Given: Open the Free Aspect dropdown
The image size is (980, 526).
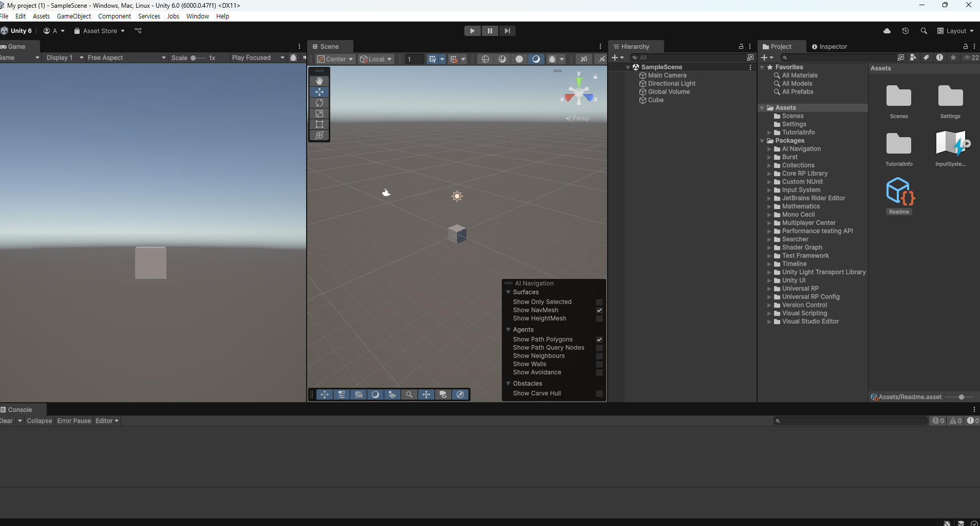Looking at the screenshot, I should [x=127, y=58].
